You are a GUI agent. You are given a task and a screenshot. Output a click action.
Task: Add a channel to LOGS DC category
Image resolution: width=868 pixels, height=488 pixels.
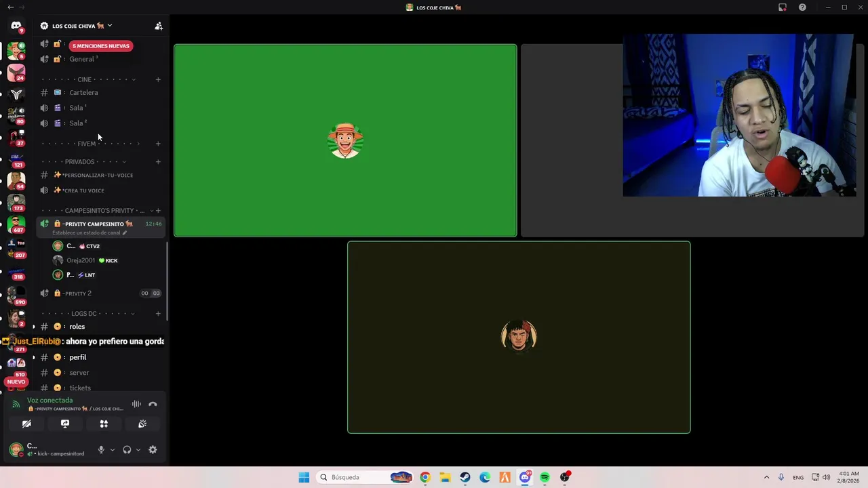click(158, 314)
